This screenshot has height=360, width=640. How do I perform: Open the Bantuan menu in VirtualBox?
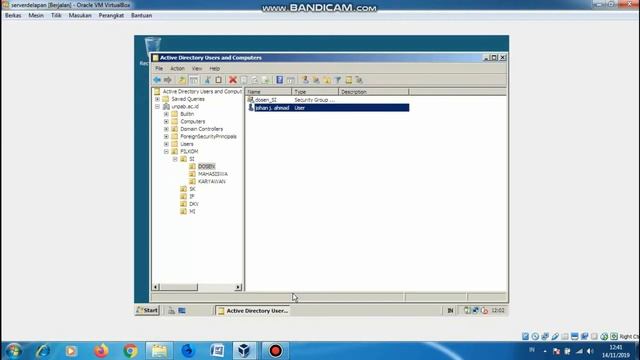coord(142,16)
